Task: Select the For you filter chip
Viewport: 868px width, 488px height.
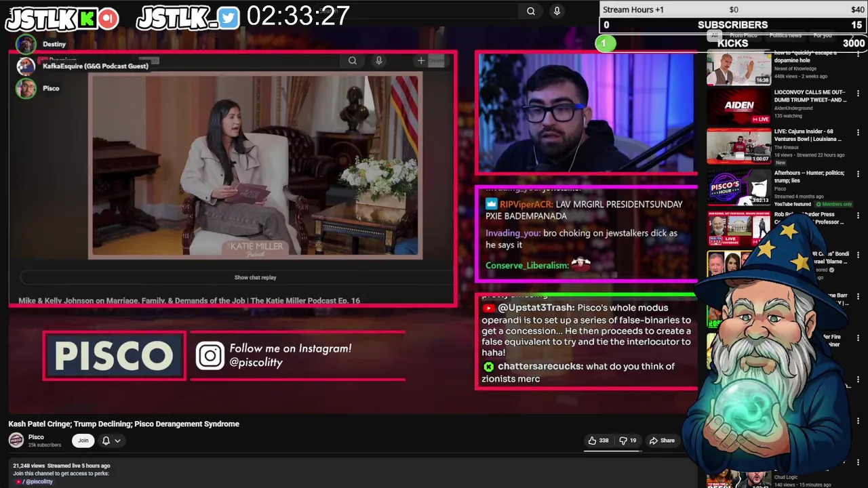Action: tap(823, 35)
